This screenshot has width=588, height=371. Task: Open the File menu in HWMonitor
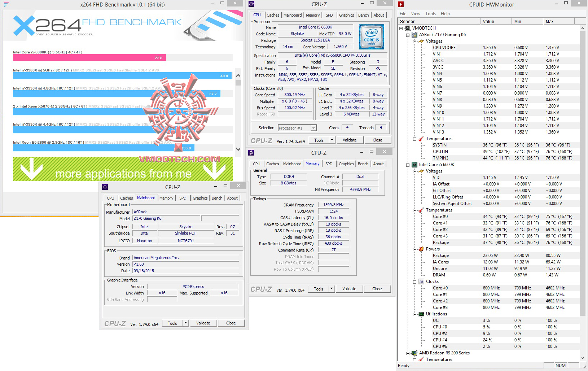[403, 14]
